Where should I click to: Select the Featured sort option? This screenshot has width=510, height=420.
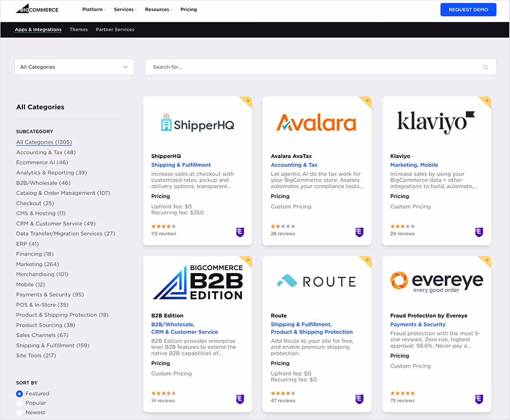tap(19, 394)
